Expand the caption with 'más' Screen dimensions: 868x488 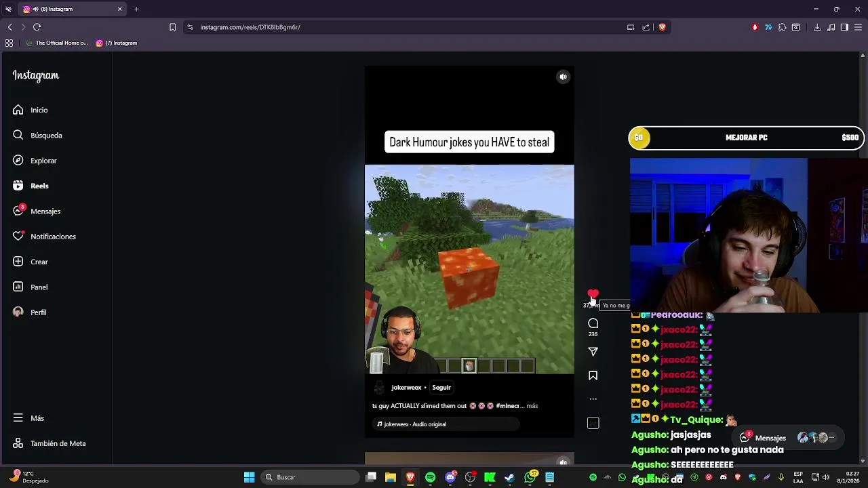pyautogui.click(x=532, y=406)
